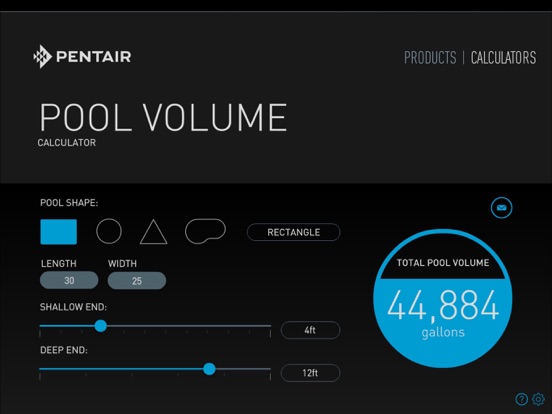The width and height of the screenshot is (552, 414).
Task: Click the deep end slider handle
Action: pos(209,369)
